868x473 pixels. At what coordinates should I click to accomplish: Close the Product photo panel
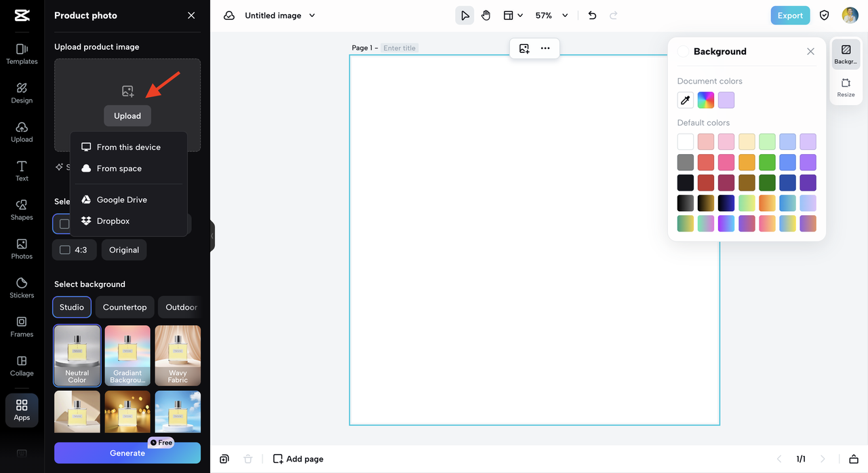[x=191, y=16]
